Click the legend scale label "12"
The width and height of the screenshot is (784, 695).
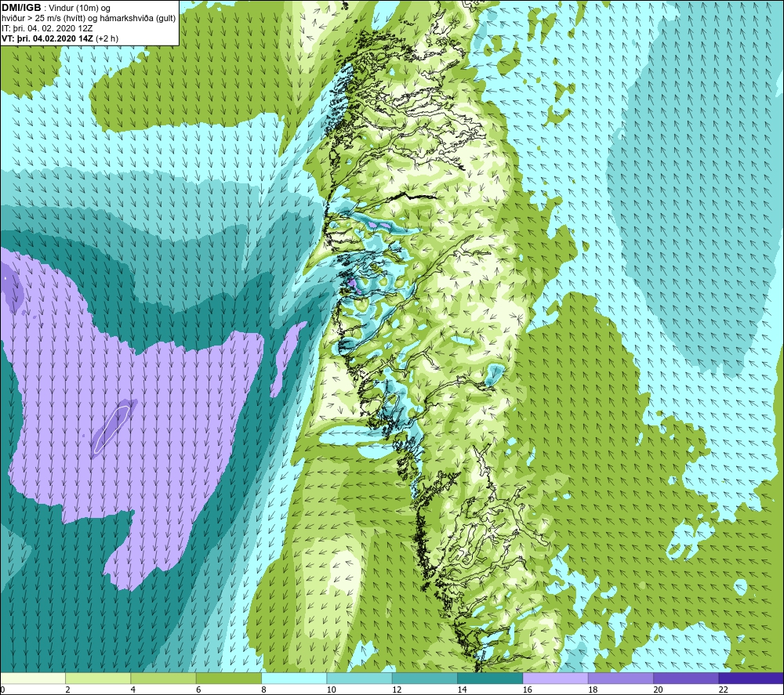[397, 690]
